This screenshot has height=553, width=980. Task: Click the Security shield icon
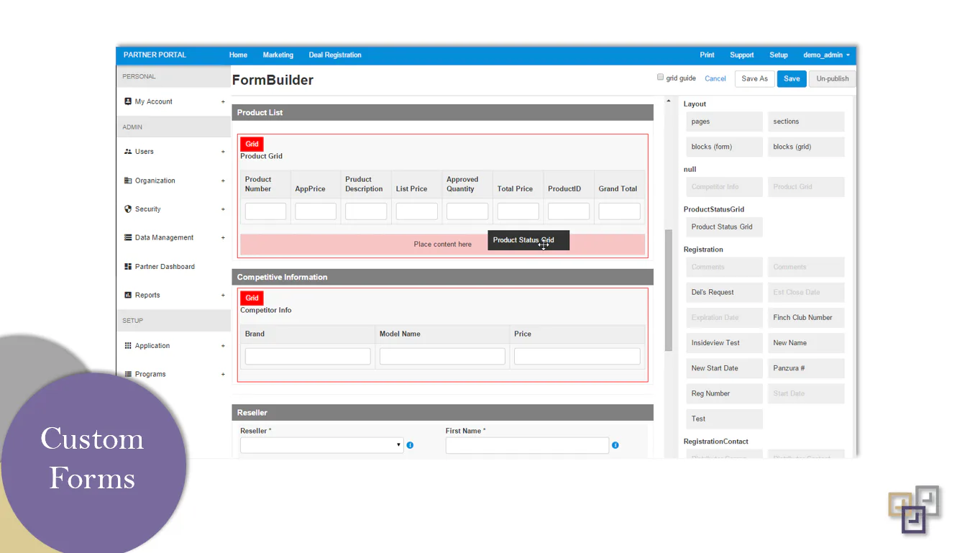[x=128, y=209]
